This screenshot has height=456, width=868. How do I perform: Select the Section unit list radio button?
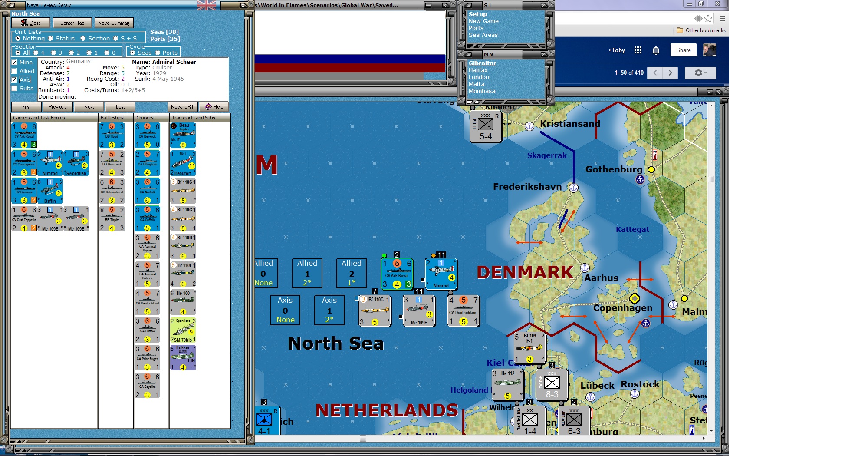tap(83, 39)
